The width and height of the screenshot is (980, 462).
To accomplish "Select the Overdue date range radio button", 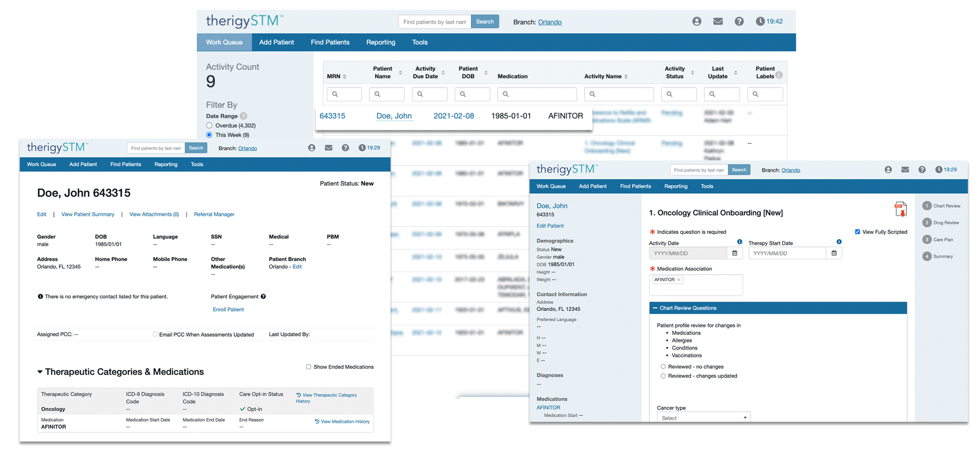I will (x=209, y=125).
